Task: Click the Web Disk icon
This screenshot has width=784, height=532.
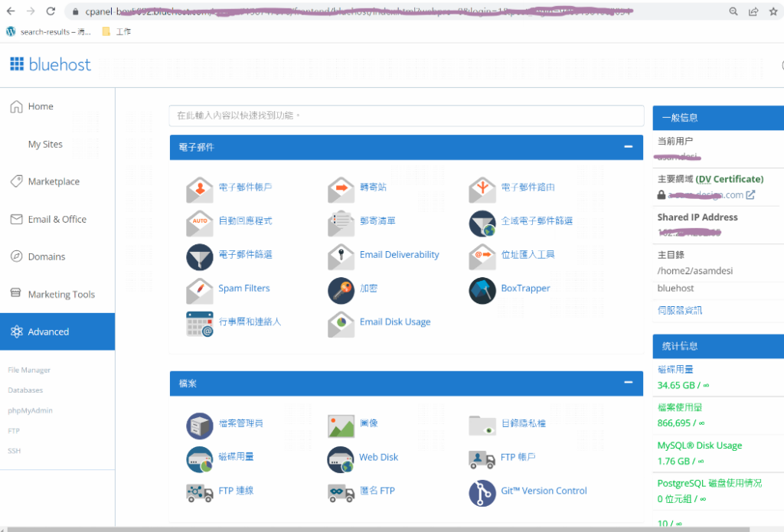Action: click(x=341, y=459)
